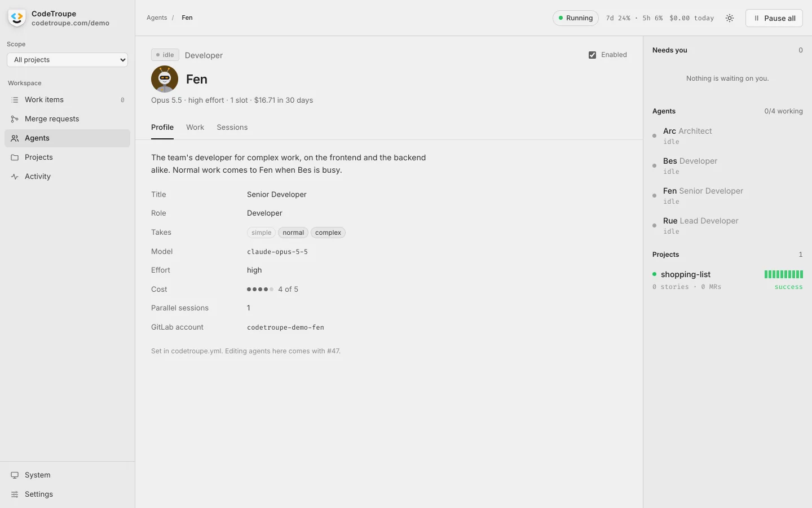The height and width of the screenshot is (508, 812).
Task: Click the Settings sliders icon
Action: 15,494
